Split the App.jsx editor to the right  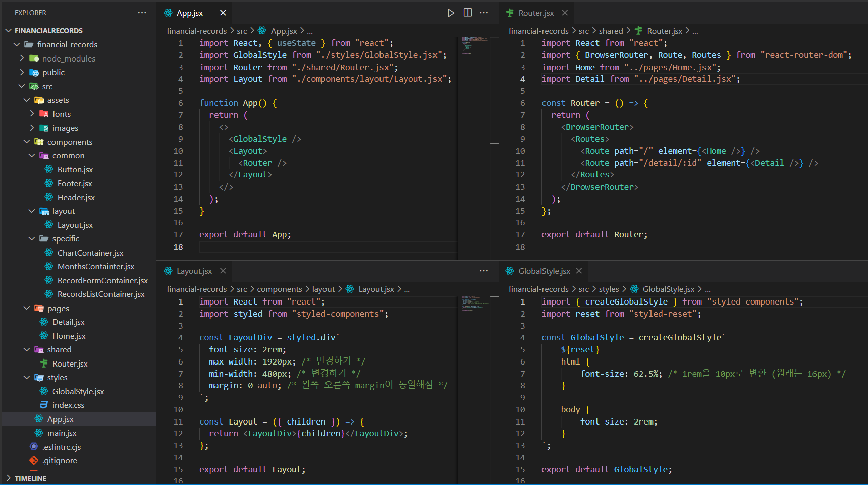click(468, 13)
